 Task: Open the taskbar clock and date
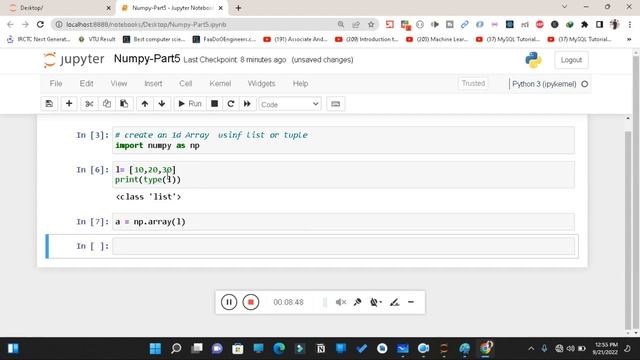coord(606,349)
